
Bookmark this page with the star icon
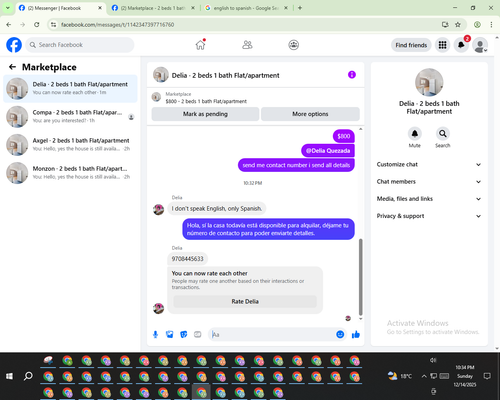click(458, 24)
